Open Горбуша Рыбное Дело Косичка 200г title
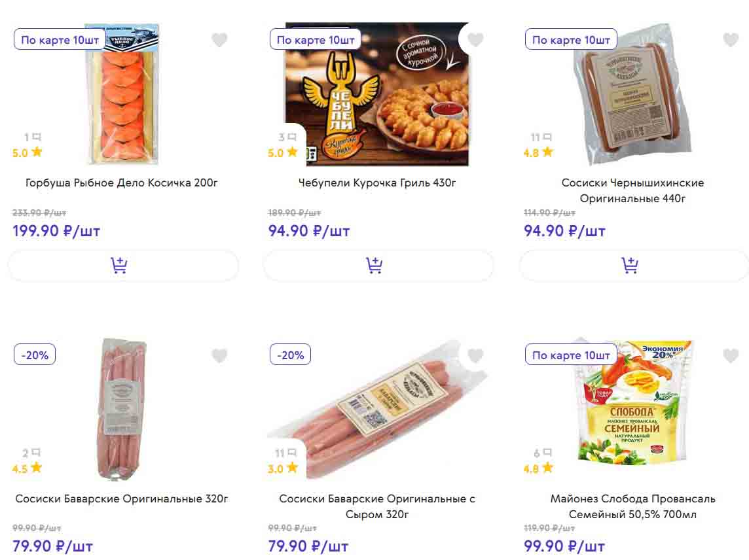 [122, 183]
